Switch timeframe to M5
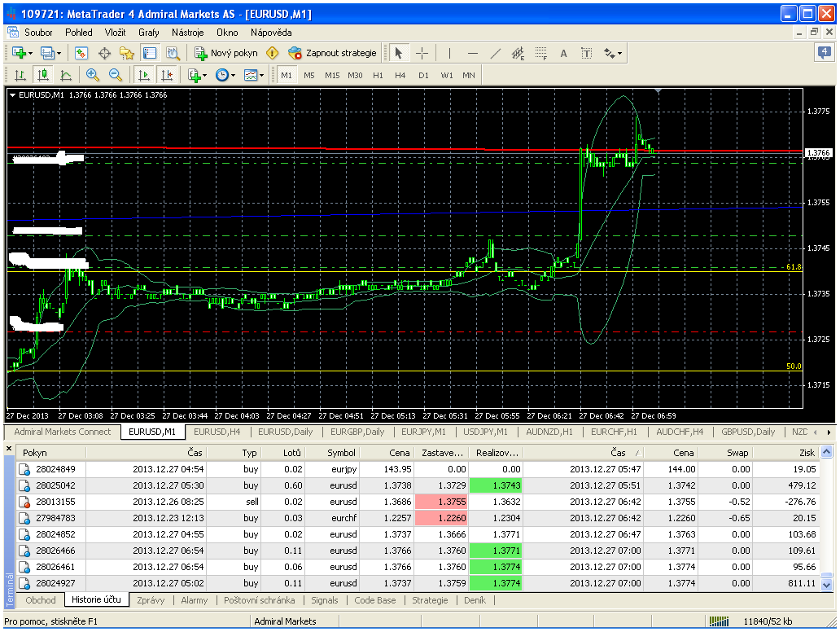 point(309,75)
